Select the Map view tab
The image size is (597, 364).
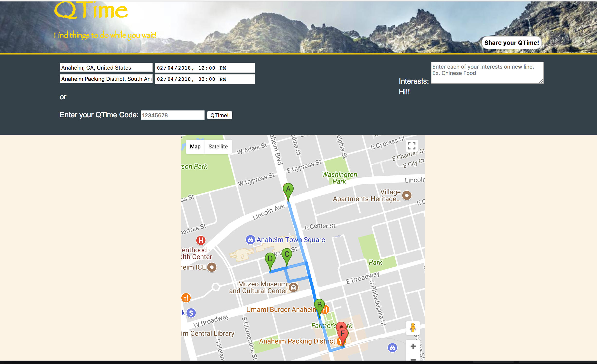click(x=195, y=146)
